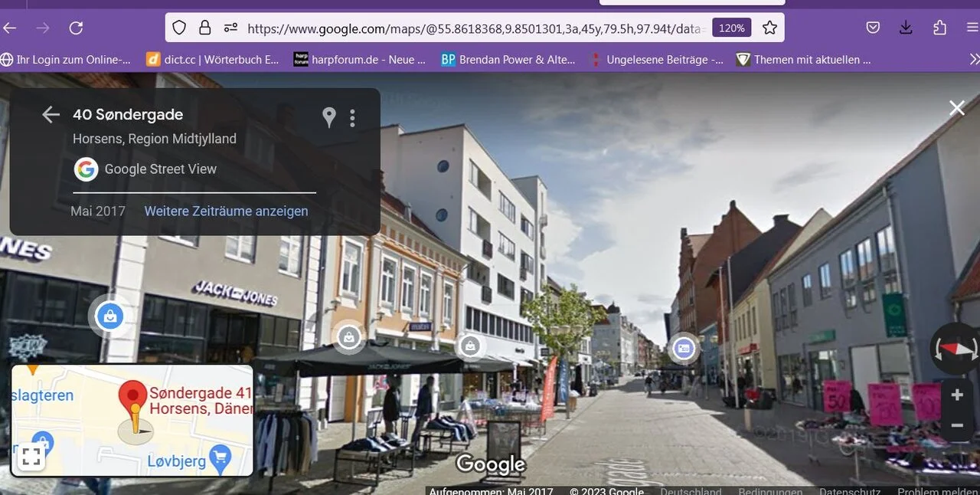Open the site permissions control beside the URL
Image resolution: width=980 pixels, height=495 pixels.
pos(230,28)
